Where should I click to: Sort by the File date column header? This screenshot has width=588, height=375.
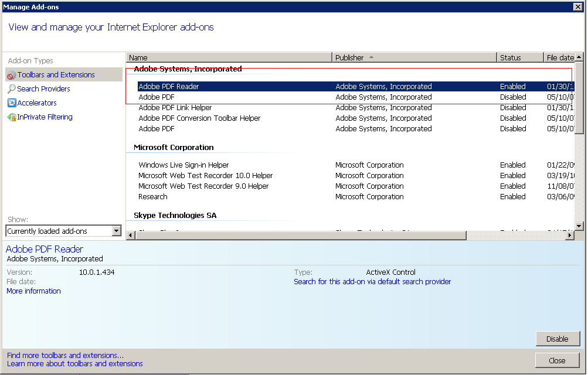(559, 57)
